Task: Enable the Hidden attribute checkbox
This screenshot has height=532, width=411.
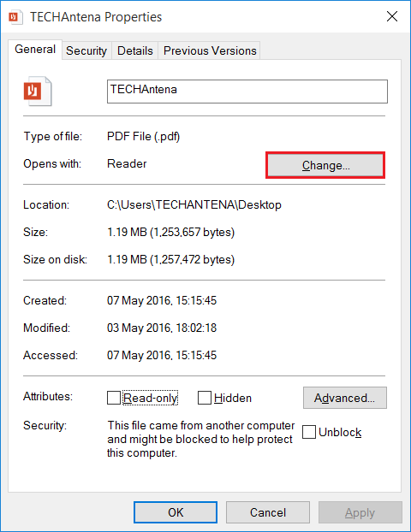Action: point(204,398)
